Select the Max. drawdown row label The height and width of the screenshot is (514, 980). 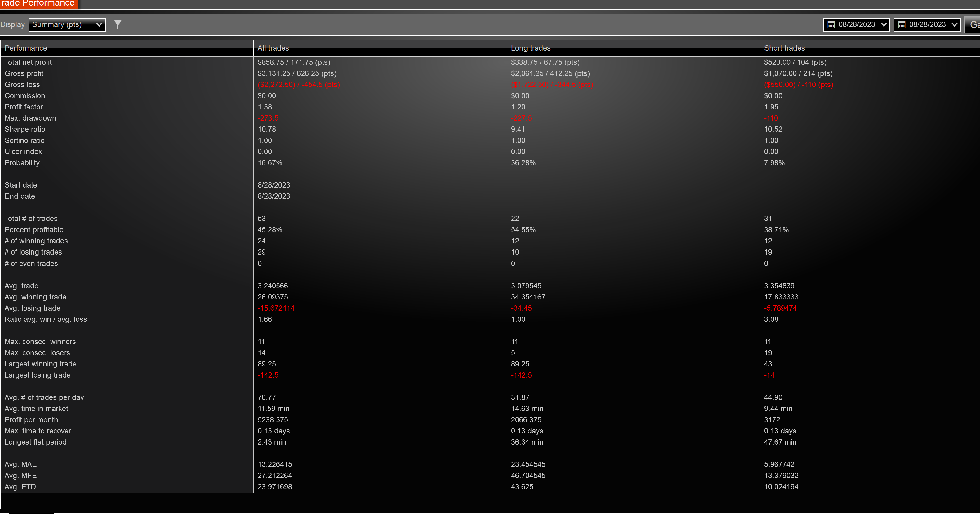(x=30, y=118)
